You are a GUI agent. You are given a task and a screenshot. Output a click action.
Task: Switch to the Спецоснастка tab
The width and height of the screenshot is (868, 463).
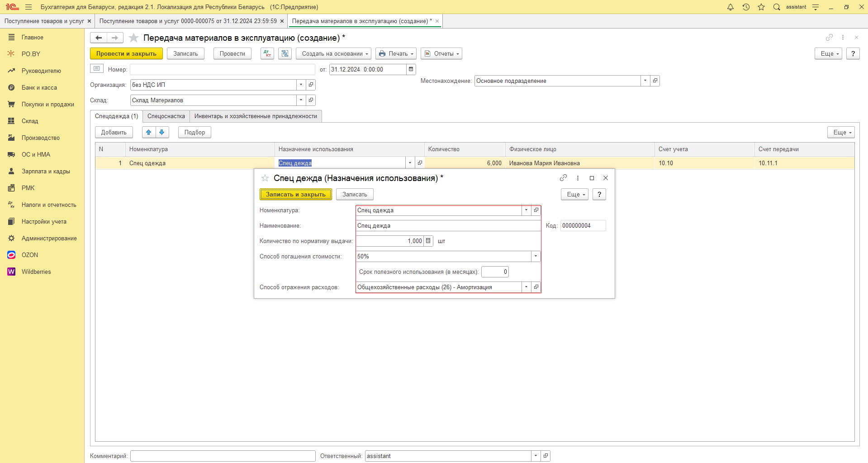(x=166, y=116)
